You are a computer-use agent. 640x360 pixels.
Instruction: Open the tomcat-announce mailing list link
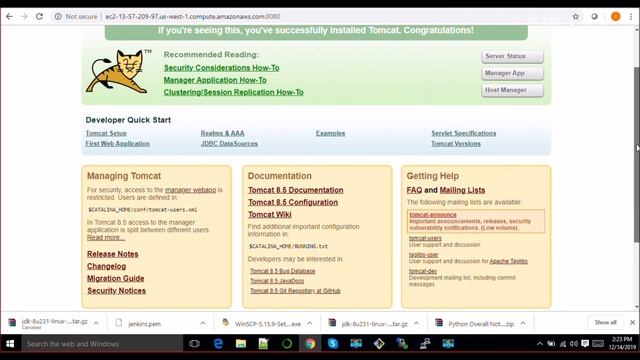(x=433, y=215)
